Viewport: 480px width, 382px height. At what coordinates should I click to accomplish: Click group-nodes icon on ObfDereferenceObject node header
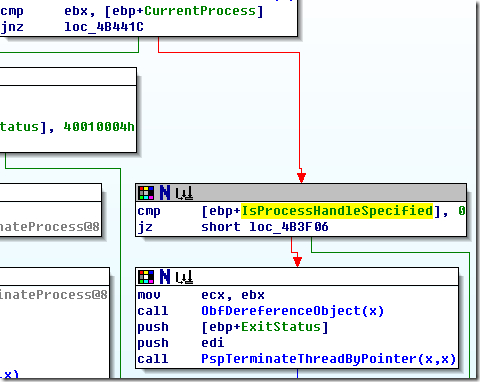(184, 277)
